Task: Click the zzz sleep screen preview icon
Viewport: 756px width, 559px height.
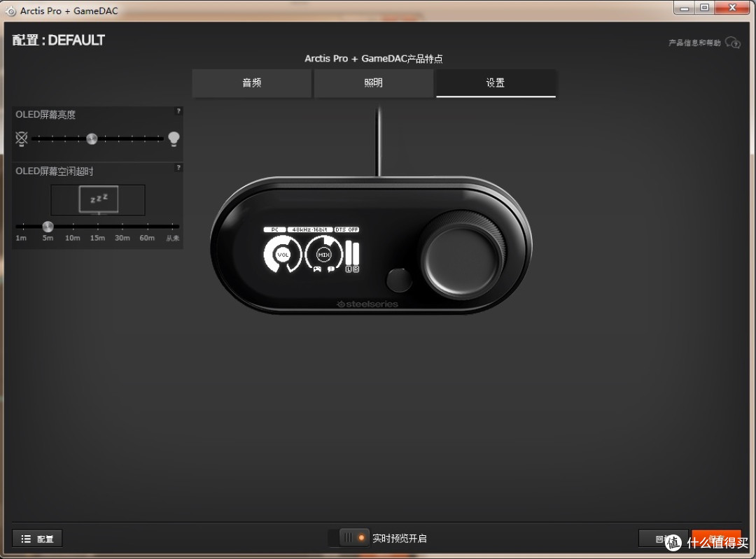Action: (x=99, y=199)
